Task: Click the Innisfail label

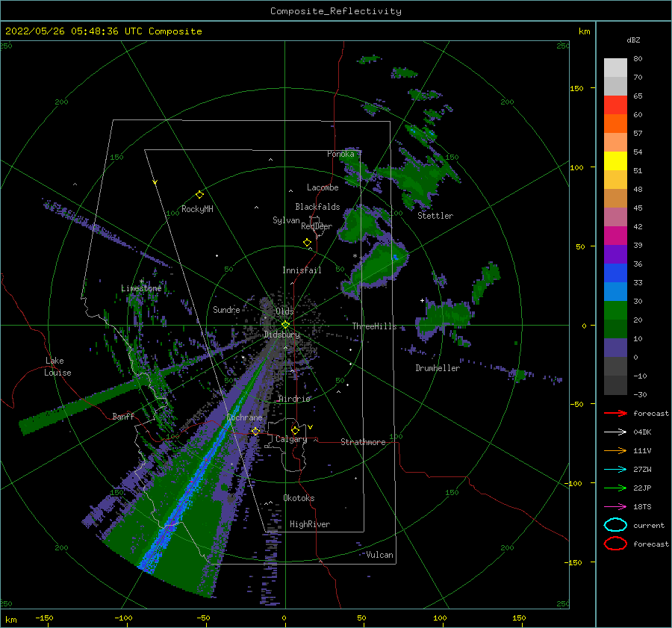Action: click(302, 270)
